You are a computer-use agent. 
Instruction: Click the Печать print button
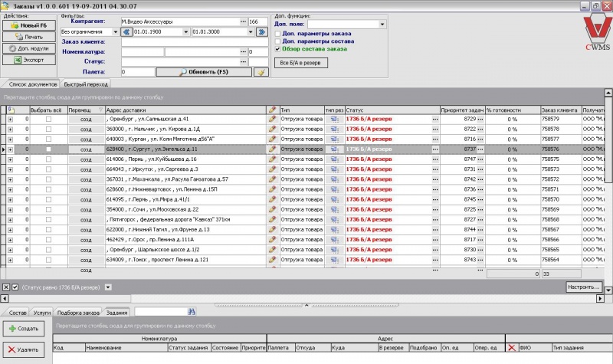(x=28, y=37)
